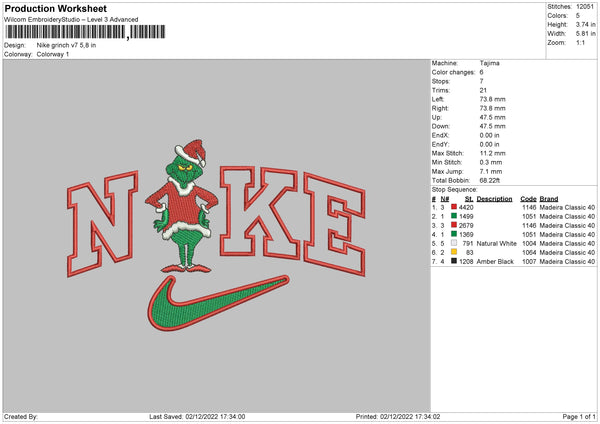This screenshot has width=600, height=424.
Task: Click the 'Created By:' footer label
Action: (21, 416)
